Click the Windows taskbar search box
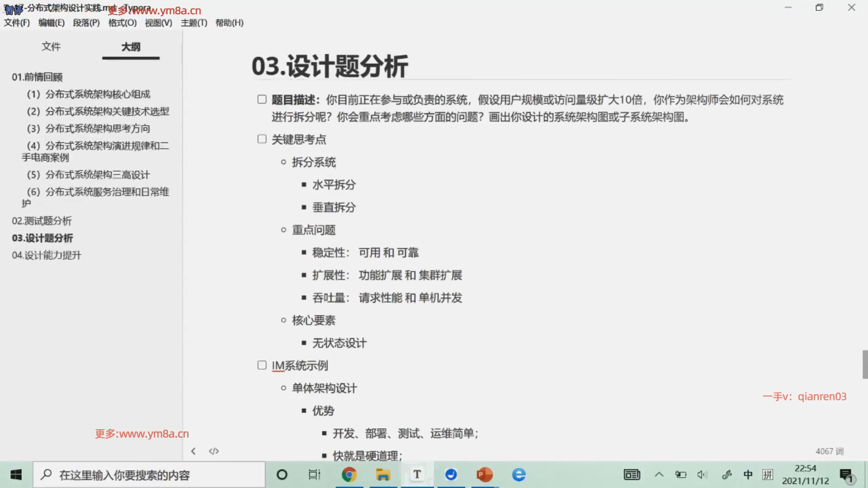 coord(149,474)
